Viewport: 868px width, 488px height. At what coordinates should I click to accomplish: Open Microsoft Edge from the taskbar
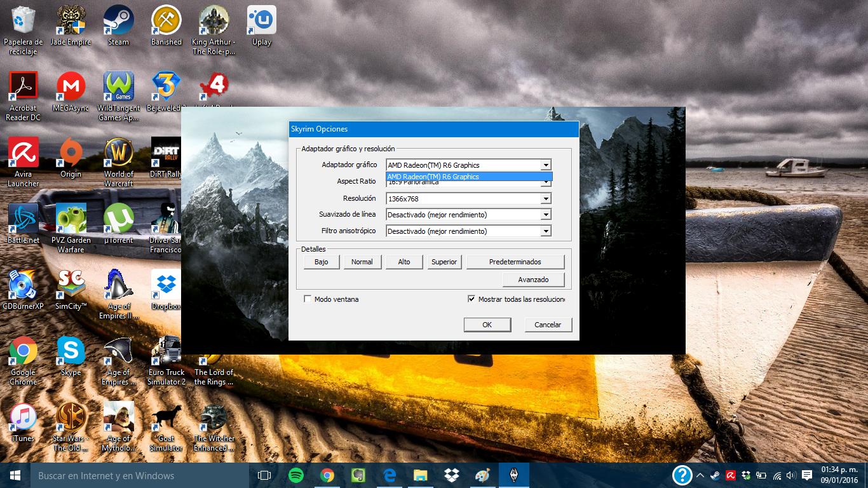click(x=389, y=475)
